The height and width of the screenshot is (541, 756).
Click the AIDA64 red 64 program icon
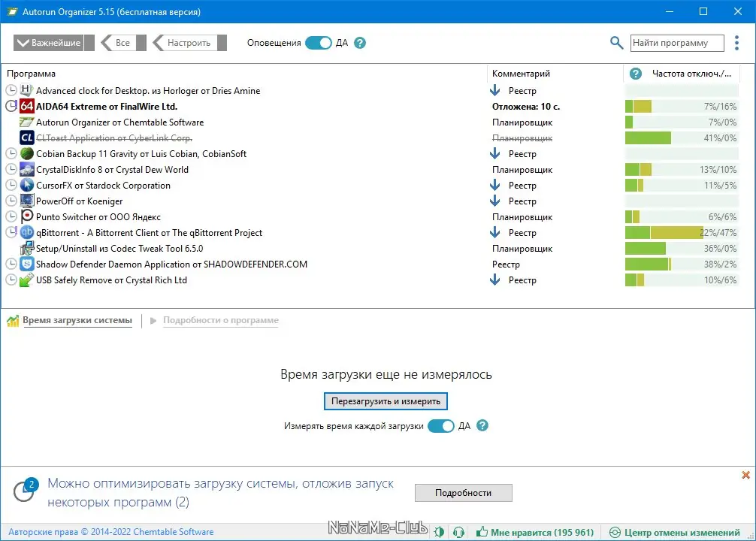(27, 106)
